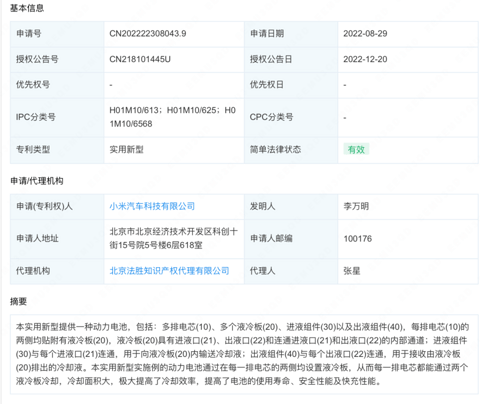Image resolution: width=480 pixels, height=404 pixels.
Task: Click the CPC分类号 label cell
Action: coord(291,117)
